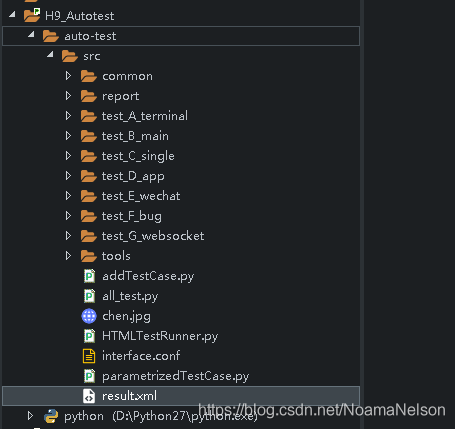Screen dimensions: 455x429
Task: Select the auto-test folder label
Action: click(x=90, y=36)
